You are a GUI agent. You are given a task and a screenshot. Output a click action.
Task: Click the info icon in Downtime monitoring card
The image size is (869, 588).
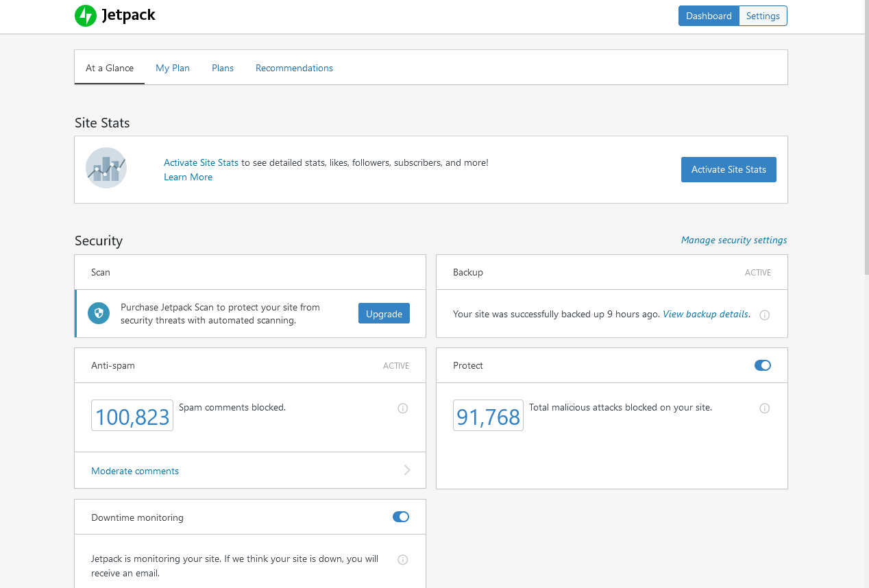402,559
